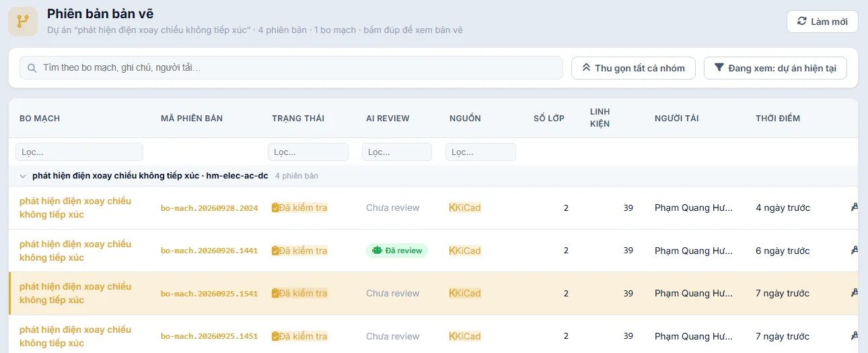Click layer count 2 in the 20260926.1441 row
868x353 pixels.
(566, 251)
